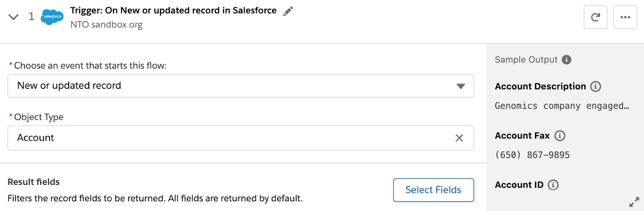644x211 pixels.
Task: Click the 'Genomics company engaged…' sample value
Action: click(561, 106)
